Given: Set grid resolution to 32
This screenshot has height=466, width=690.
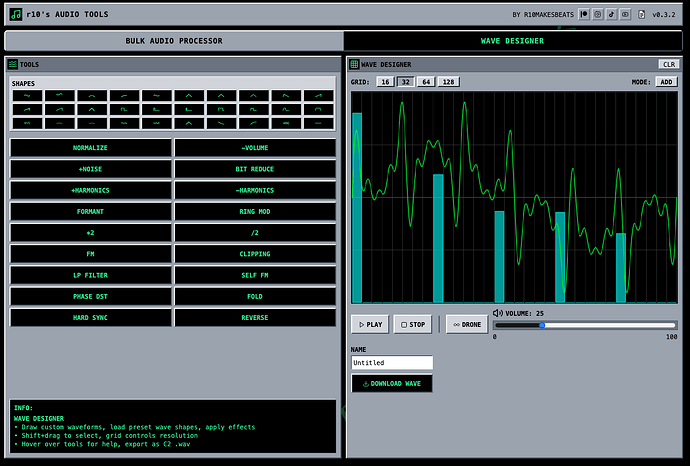Looking at the screenshot, I should coord(406,82).
